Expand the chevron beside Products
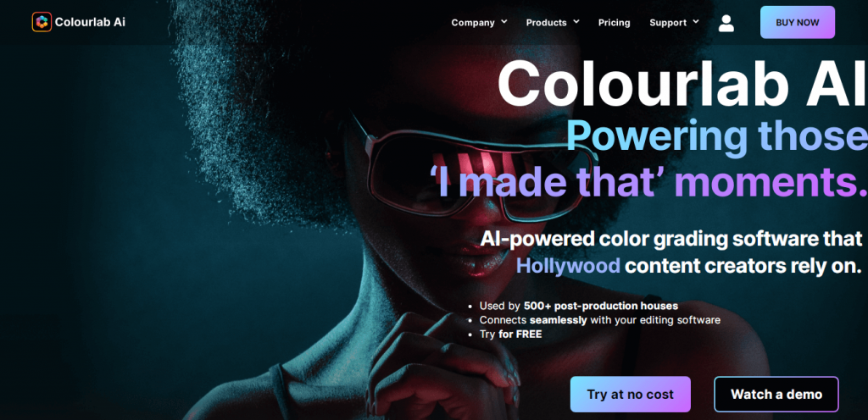Viewport: 868px width, 420px height. tap(576, 21)
